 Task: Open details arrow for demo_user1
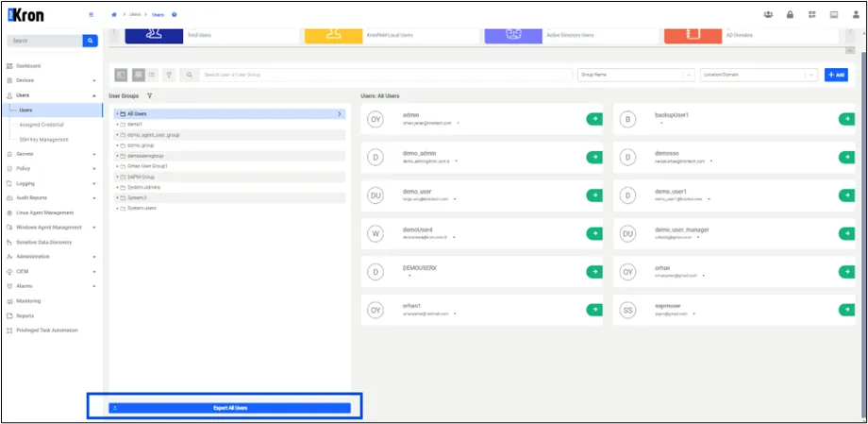847,195
